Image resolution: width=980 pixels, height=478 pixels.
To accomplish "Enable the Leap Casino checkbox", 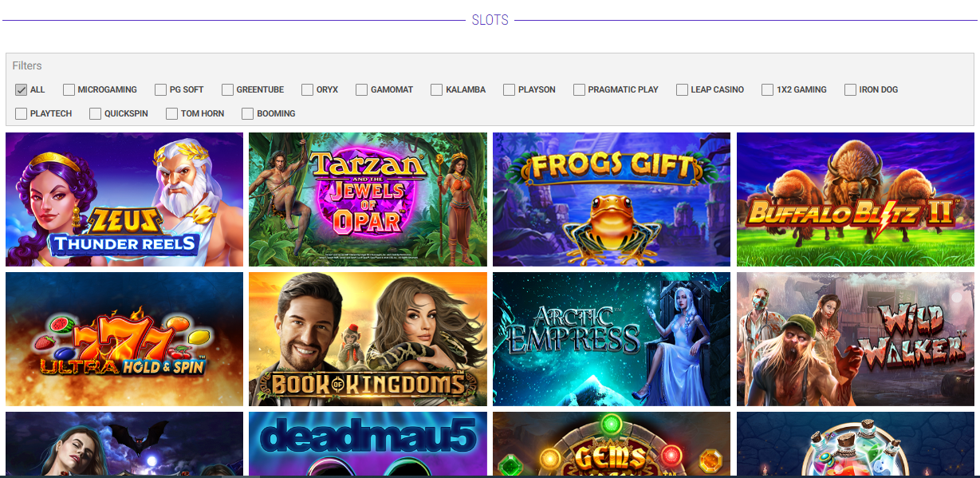I will pos(683,89).
